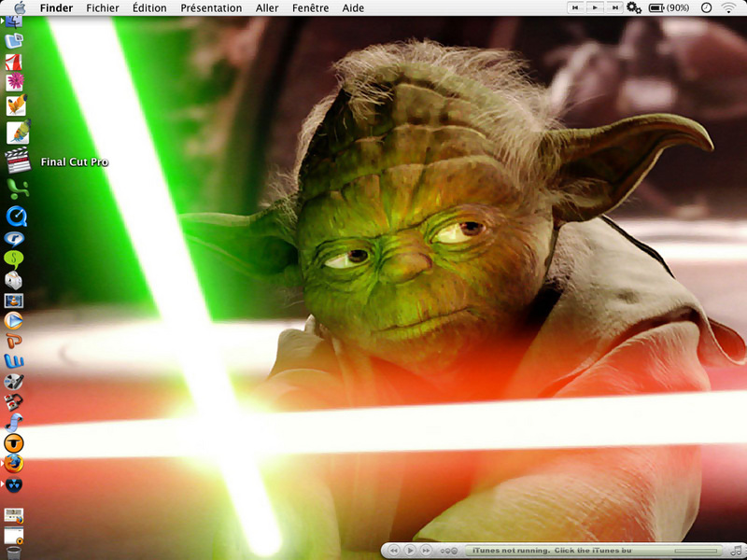Open the Édition menu
This screenshot has height=560, width=747.
tap(149, 8)
